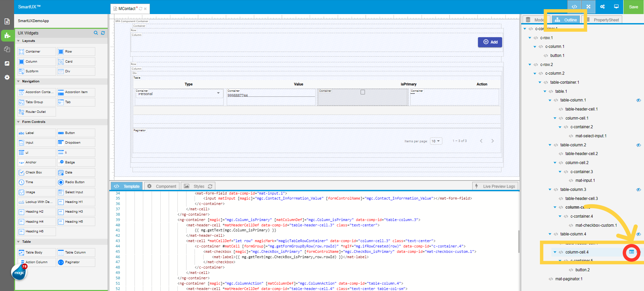This screenshot has width=644, height=291.
Task: Open the gears configuration icon in toolbar
Action: (x=602, y=7)
